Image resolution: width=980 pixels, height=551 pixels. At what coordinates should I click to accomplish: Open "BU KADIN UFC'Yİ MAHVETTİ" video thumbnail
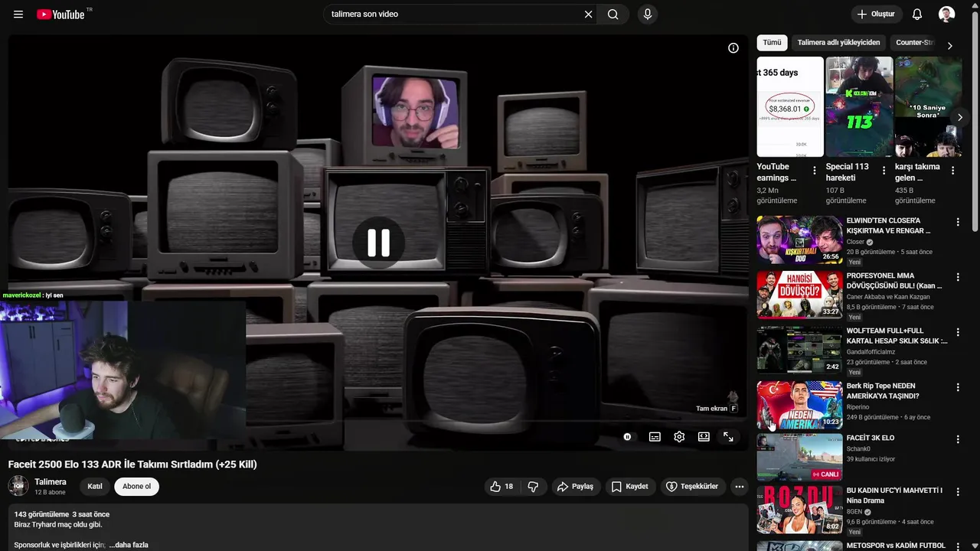tap(799, 510)
